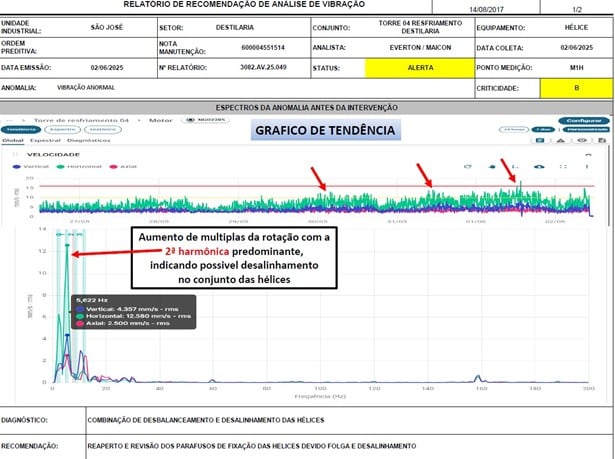This screenshot has width=615, height=459.
Task: Click the green Horizontal peak marker in spectrum
Action: point(68,255)
